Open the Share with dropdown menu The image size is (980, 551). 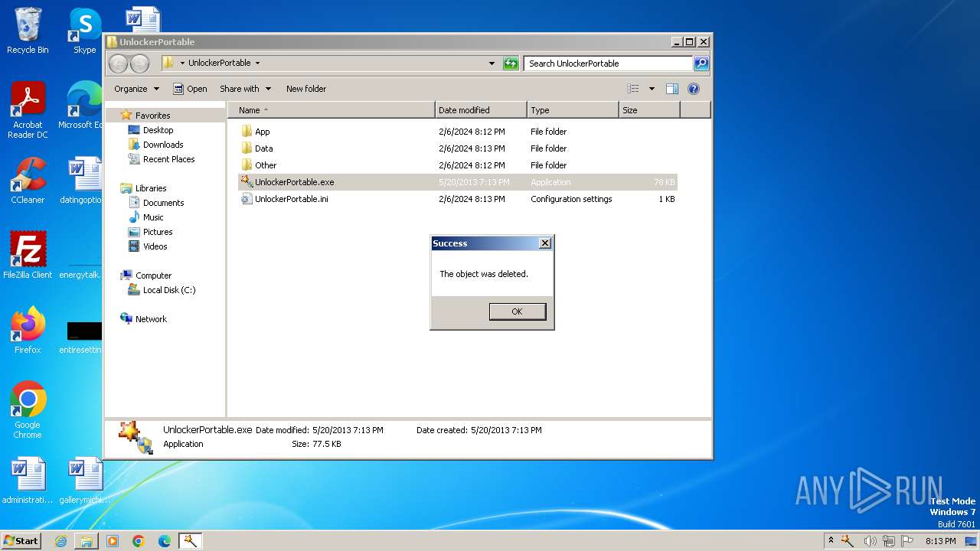[245, 89]
